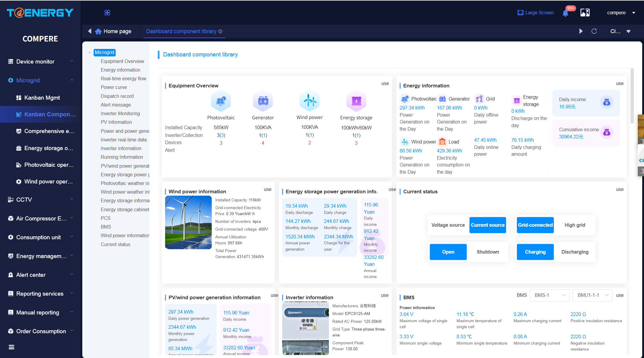Click wind power icon in Energy information
This screenshot has width=644, height=358.
pyautogui.click(x=405, y=141)
